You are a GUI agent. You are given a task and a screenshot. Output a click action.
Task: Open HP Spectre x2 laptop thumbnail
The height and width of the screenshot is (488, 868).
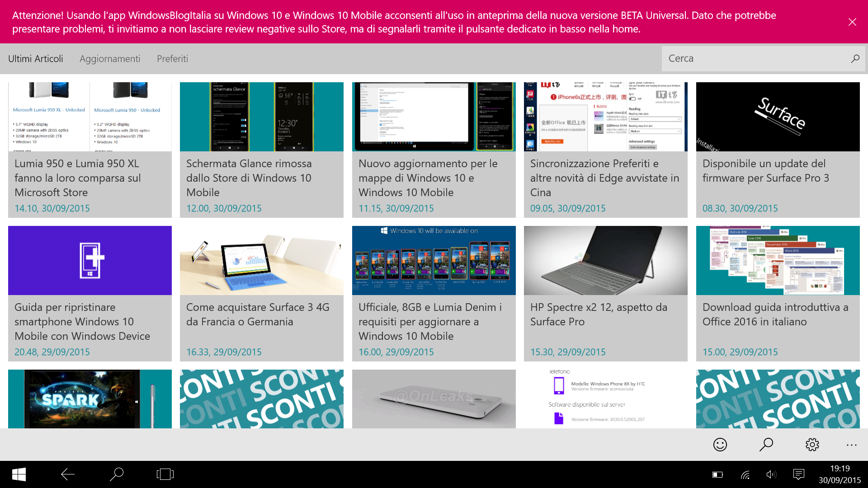coord(606,260)
